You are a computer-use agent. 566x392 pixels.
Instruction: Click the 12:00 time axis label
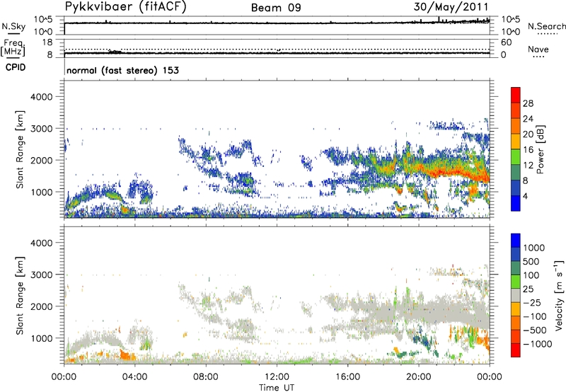tap(277, 377)
